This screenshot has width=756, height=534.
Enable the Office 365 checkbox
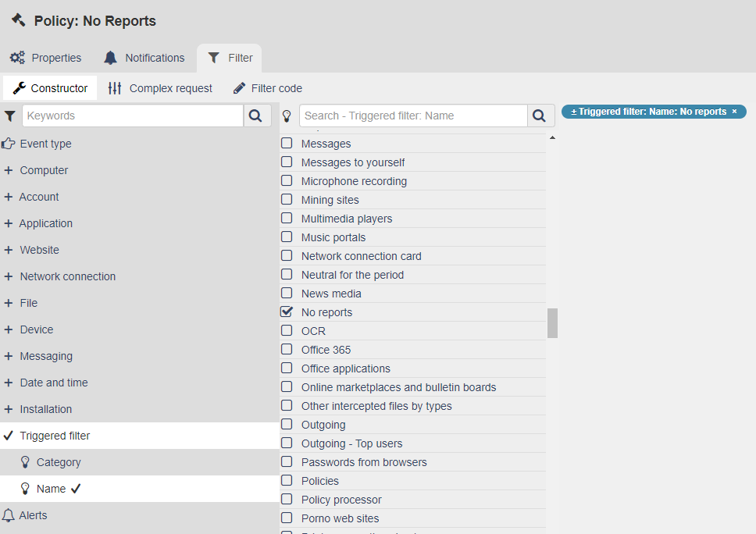point(287,350)
